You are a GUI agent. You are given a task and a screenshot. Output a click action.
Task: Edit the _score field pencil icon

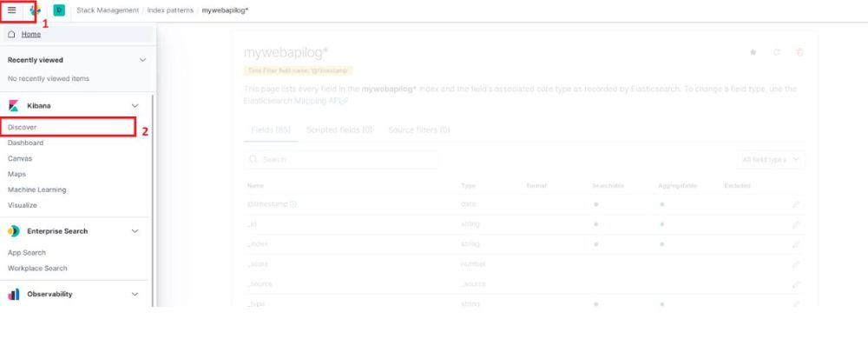(x=796, y=264)
